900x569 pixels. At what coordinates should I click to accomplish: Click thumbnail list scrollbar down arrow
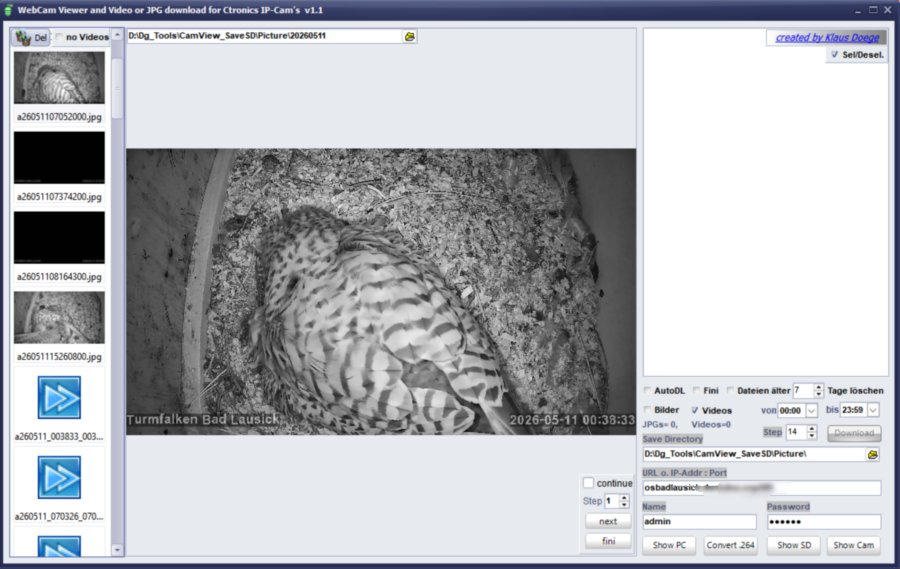point(117,550)
